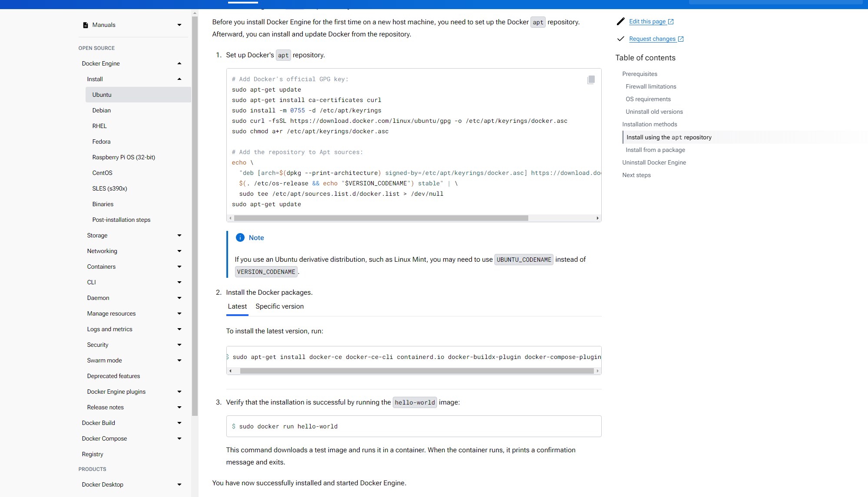The image size is (868, 497).
Task: Open the Registry page
Action: pos(93,454)
